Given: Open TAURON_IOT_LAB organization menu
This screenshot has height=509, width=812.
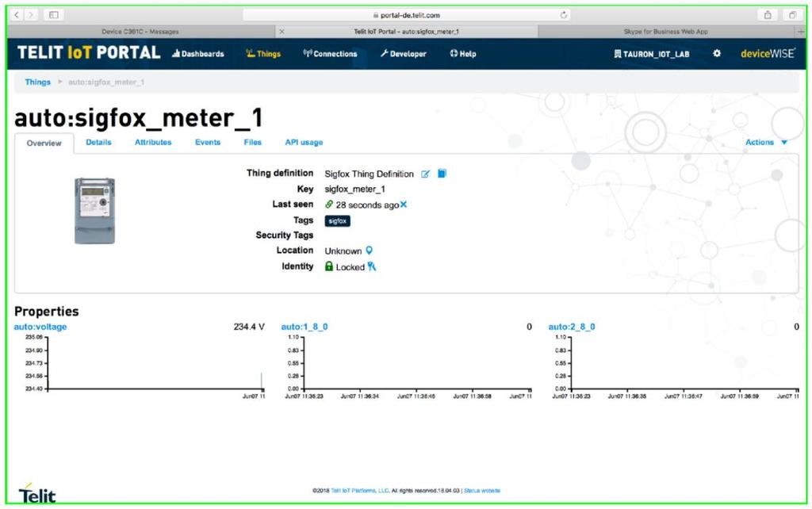Looking at the screenshot, I should (652, 54).
